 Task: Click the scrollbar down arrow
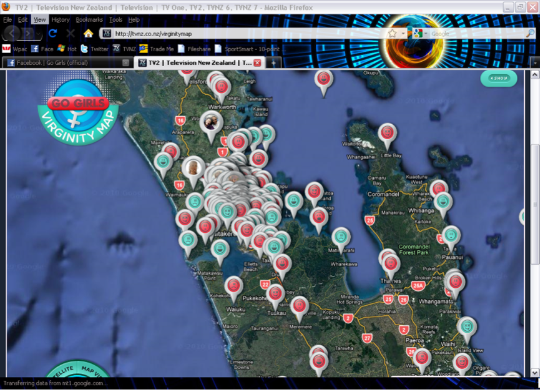coord(535,373)
